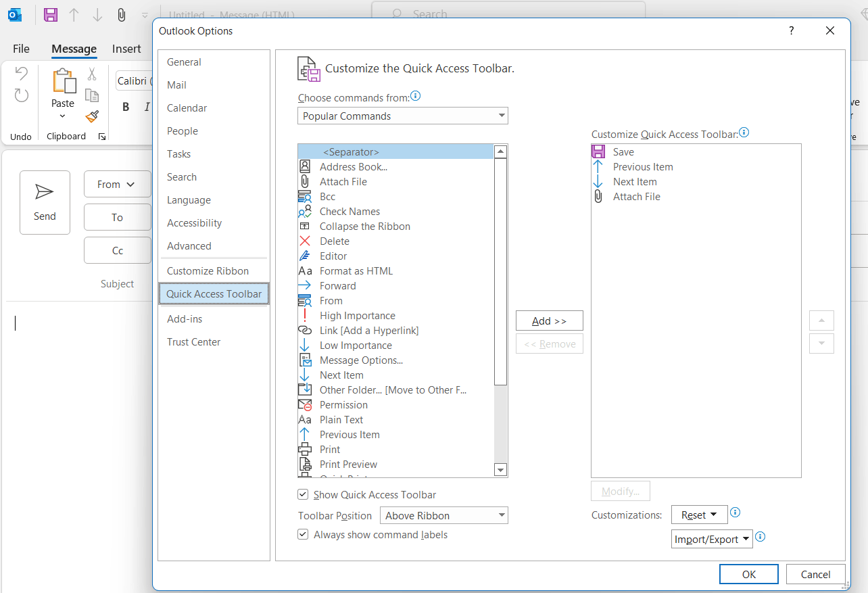This screenshot has width=868, height=593.
Task: Click the Cut scissors icon in ribbon
Action: [92, 74]
